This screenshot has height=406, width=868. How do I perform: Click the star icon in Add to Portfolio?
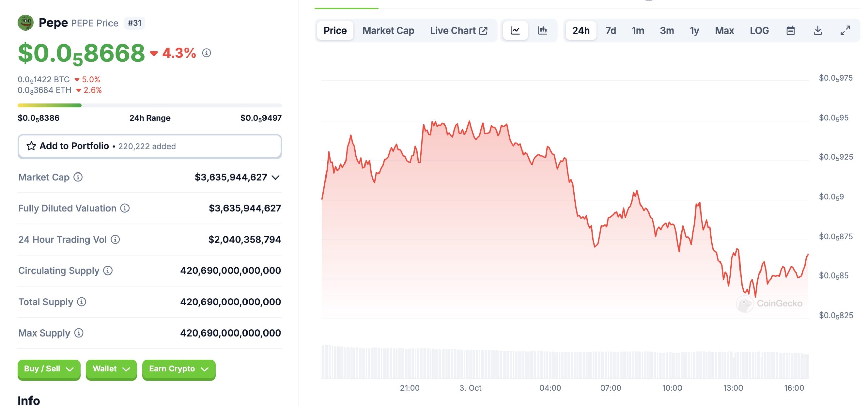click(x=31, y=146)
